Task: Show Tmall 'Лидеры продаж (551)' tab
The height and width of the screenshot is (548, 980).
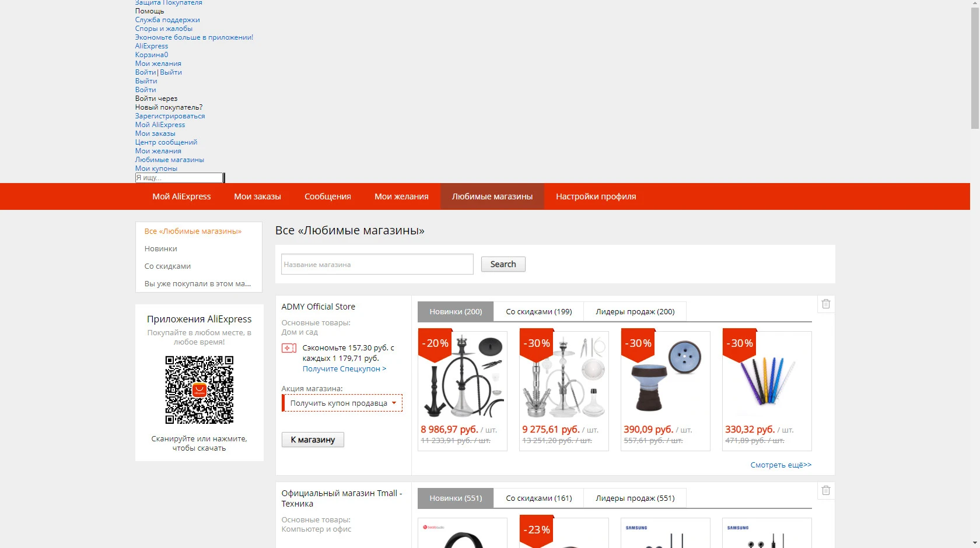Action: click(x=635, y=498)
